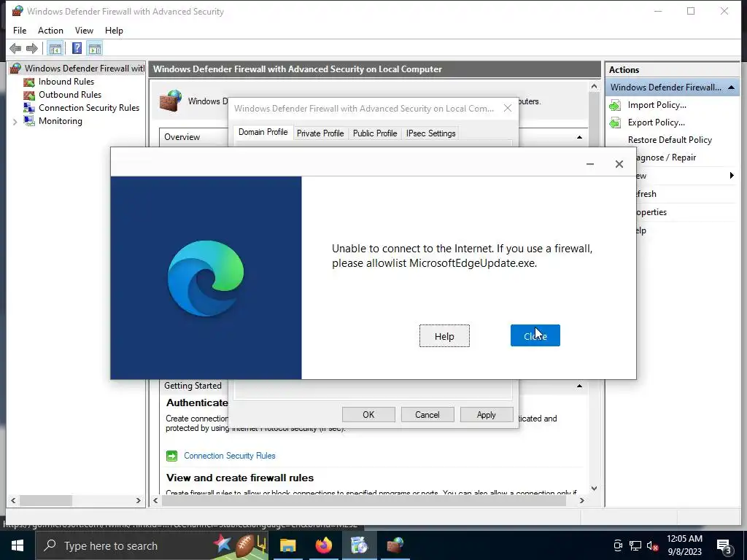The width and height of the screenshot is (747, 560).
Task: Select Monitoring in the console tree
Action: (x=61, y=121)
